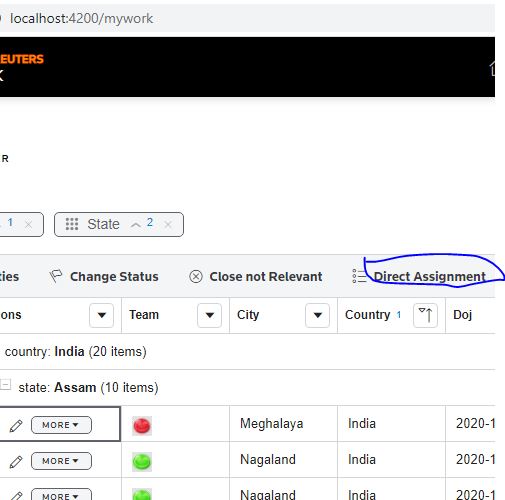Remove the State grouping chip
This screenshot has height=500, width=505.
coord(168,224)
